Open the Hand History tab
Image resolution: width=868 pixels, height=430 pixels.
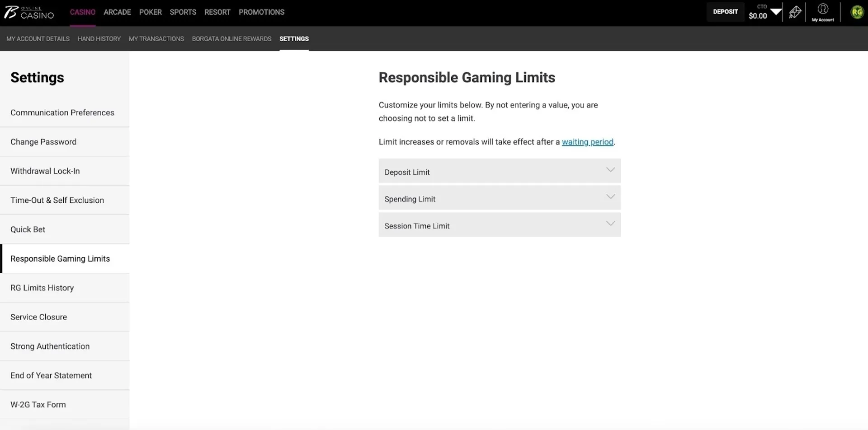pos(99,39)
